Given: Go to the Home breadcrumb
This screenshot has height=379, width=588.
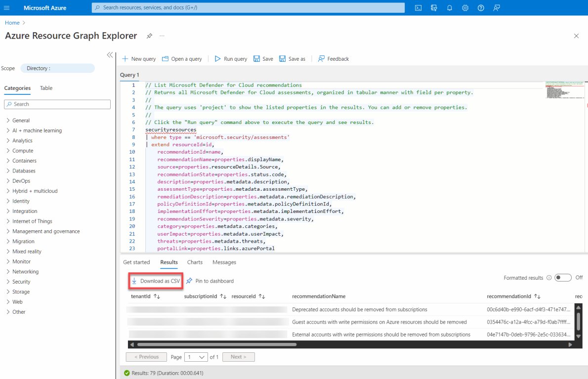Looking at the screenshot, I should [x=12, y=23].
